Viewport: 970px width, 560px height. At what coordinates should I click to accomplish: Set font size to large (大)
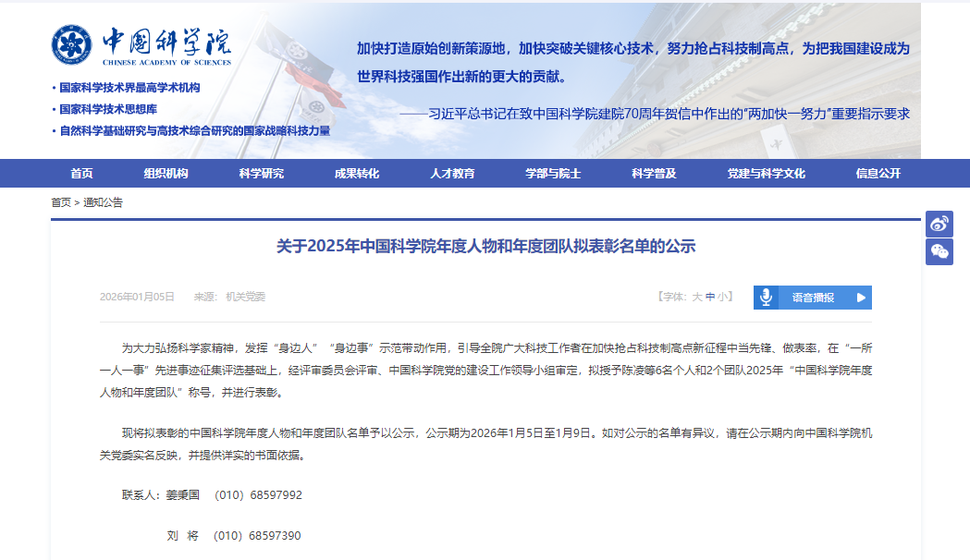[697, 297]
